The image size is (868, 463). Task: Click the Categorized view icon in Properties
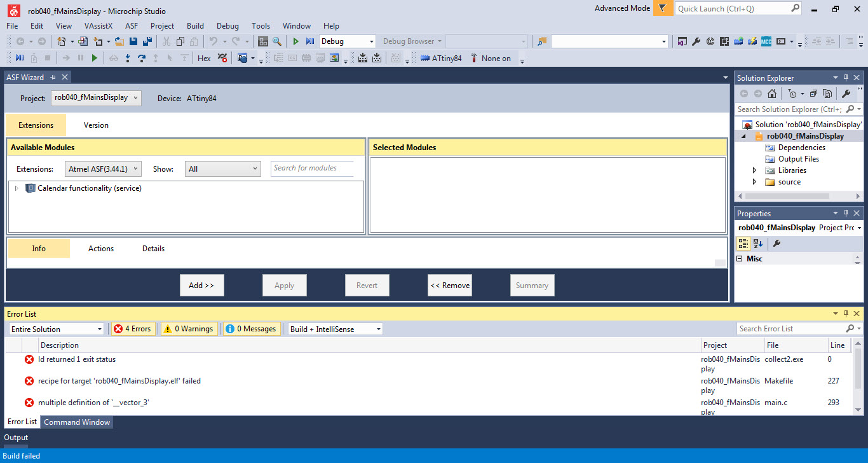click(x=743, y=243)
